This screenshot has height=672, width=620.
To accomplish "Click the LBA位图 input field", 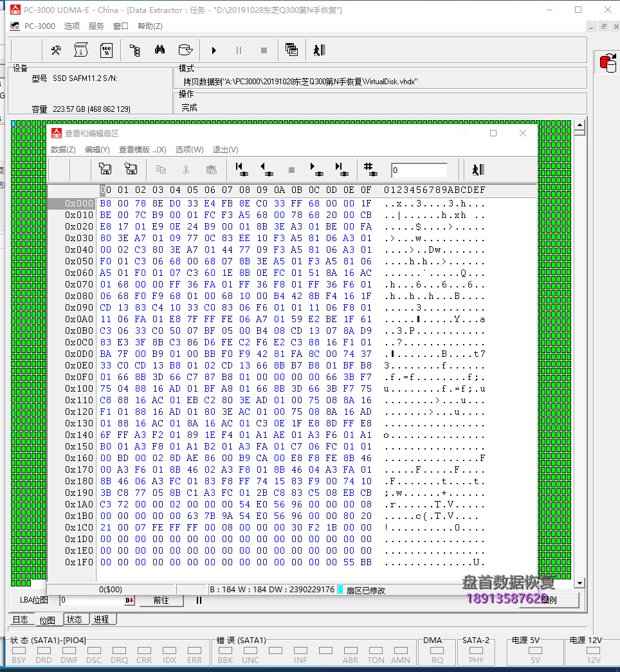I will [92, 600].
